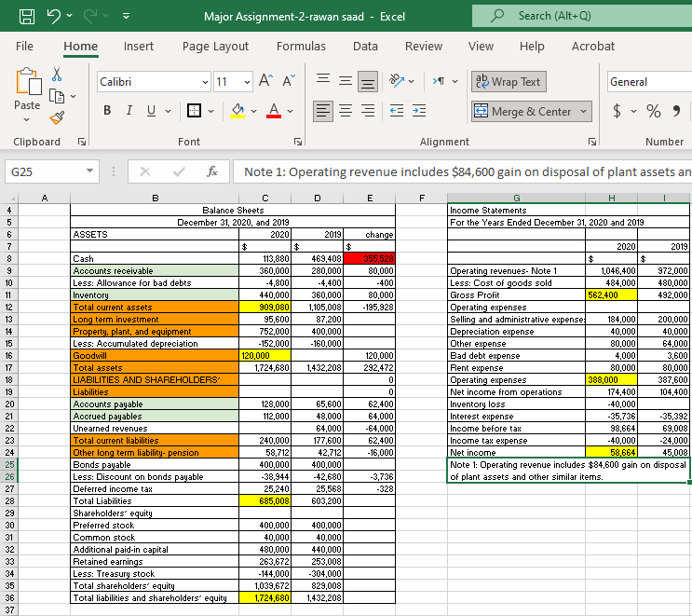Screen dimensions: 692x616
Task: Open the Name Box dropdown arrow
Action: [x=89, y=171]
